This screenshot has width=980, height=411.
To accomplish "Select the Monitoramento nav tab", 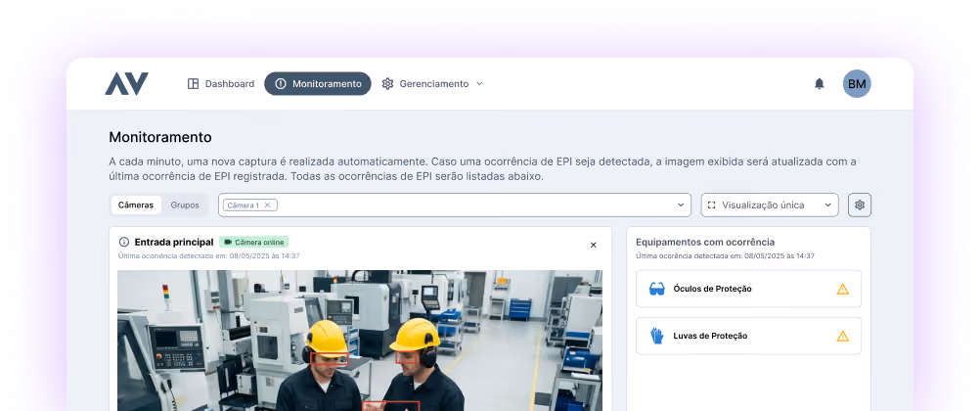I will coord(318,84).
